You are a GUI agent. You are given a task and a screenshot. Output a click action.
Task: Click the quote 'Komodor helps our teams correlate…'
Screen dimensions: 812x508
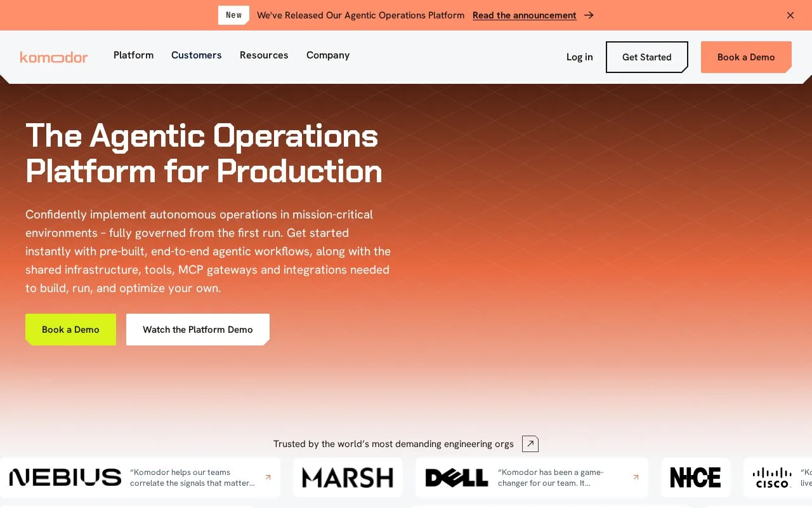pos(193,478)
